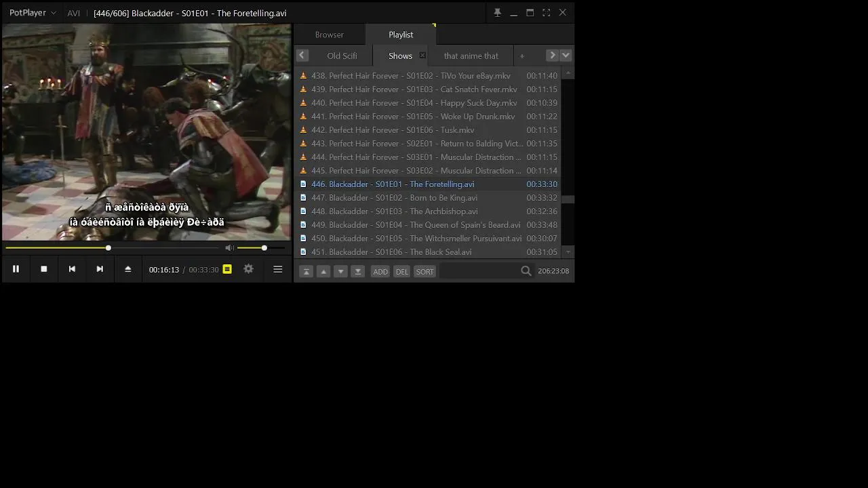The width and height of the screenshot is (868, 488).
Task: Click the elapsed time 00:16:13
Action: [x=164, y=270]
